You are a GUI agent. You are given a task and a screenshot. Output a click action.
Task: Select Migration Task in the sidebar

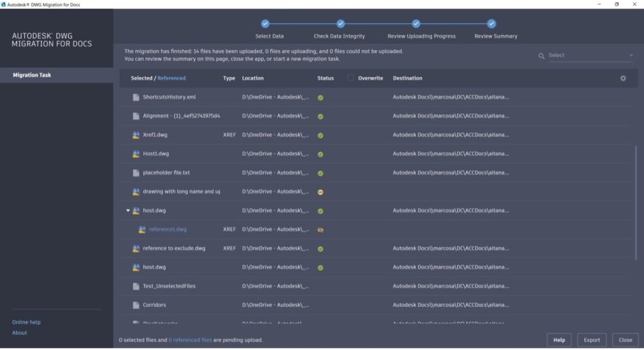pos(57,75)
